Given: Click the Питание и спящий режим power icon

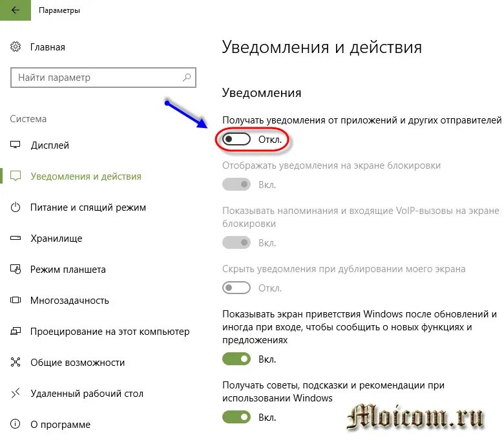Looking at the screenshot, I should coord(16,207).
